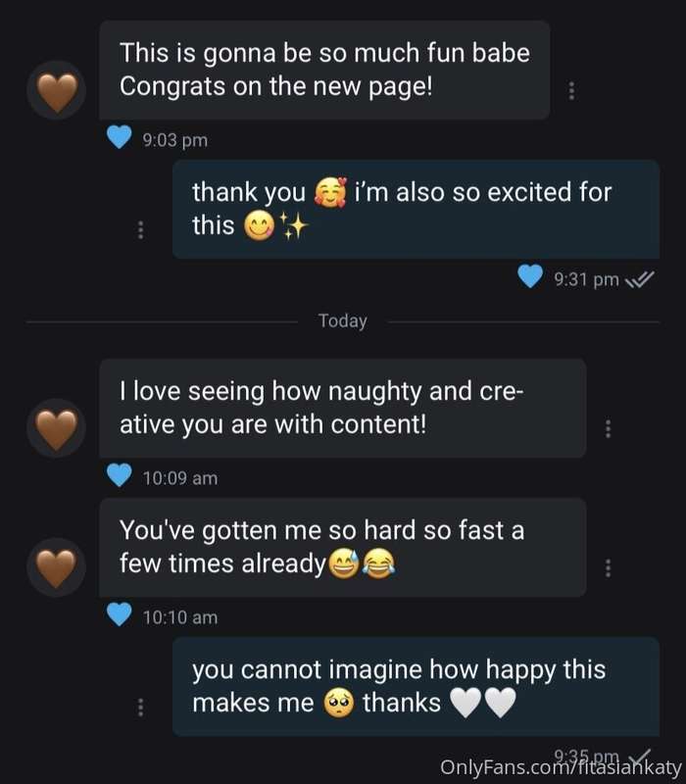Click the brown heart avatar beside 'Congrats' message
This screenshot has height=784, width=686.
pos(57,90)
